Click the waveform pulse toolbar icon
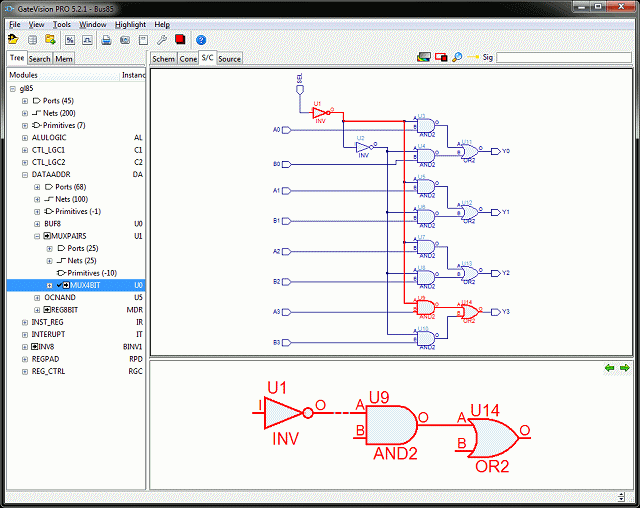Viewport: 640px width, 508px height. click(x=87, y=40)
